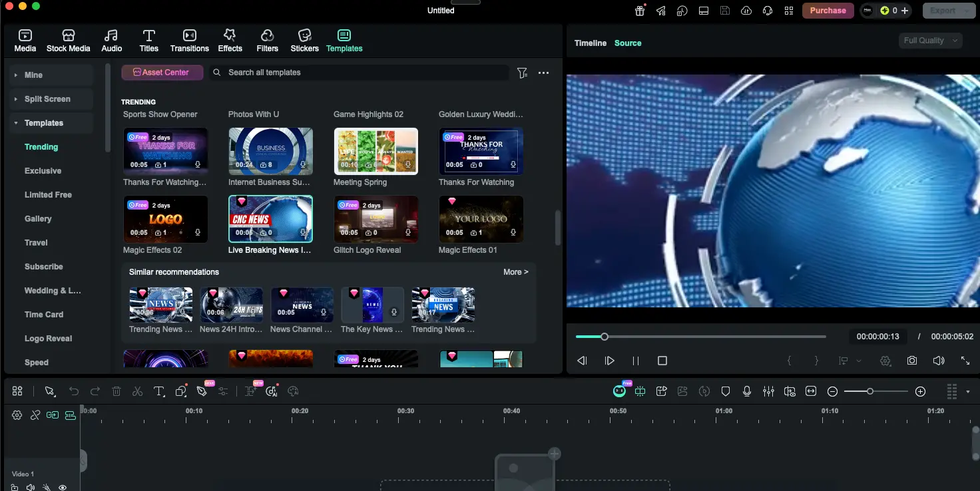Click the delete trash icon in timeline toolbar

(117, 391)
